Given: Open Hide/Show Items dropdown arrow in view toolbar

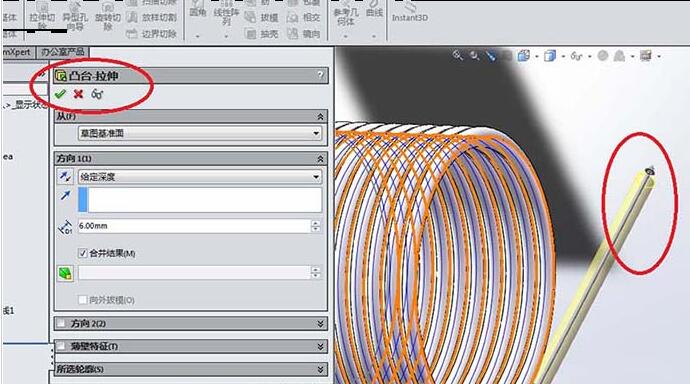Looking at the screenshot, I should point(589,56).
